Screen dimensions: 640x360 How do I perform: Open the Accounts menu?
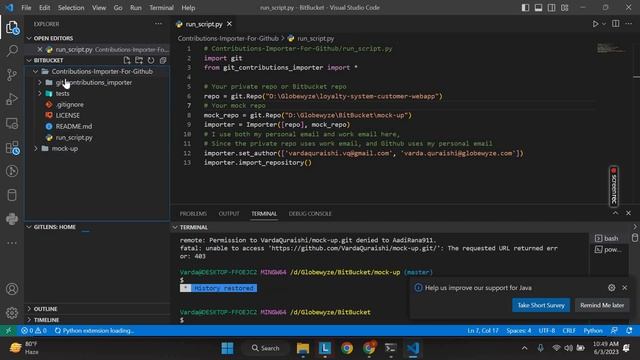click(x=12, y=289)
